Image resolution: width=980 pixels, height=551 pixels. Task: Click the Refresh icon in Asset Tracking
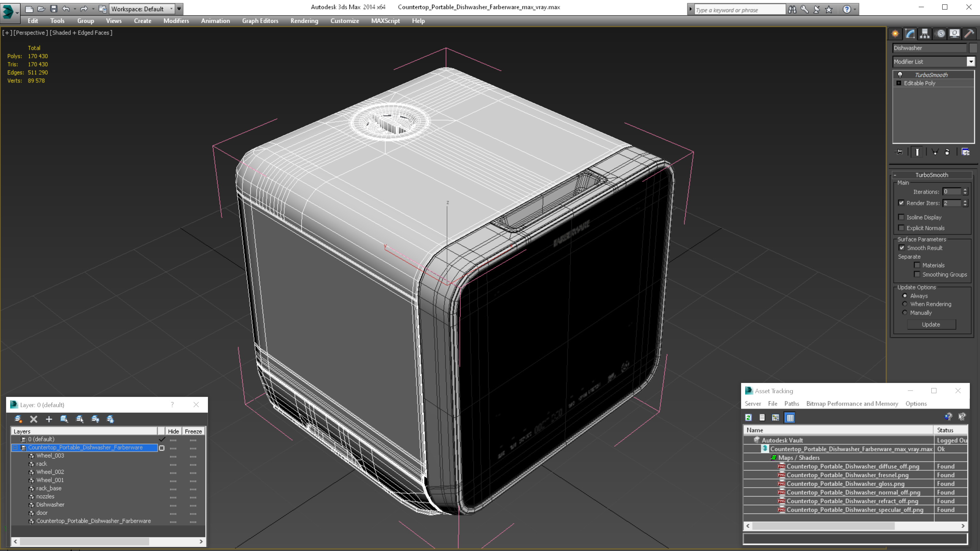pos(748,418)
